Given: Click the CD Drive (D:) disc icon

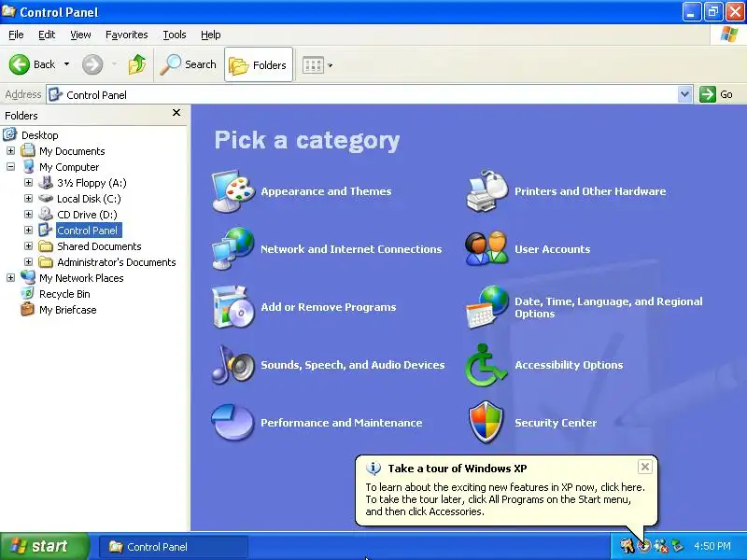Looking at the screenshot, I should (x=46, y=215).
